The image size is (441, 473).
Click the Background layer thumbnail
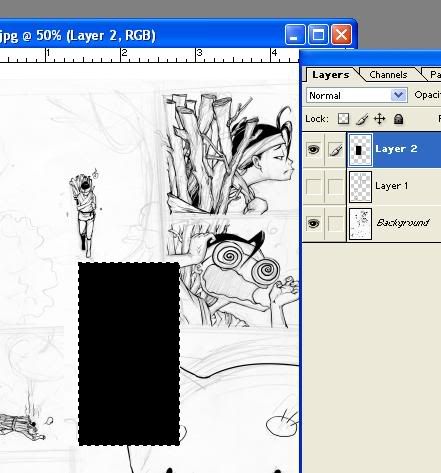click(x=360, y=224)
